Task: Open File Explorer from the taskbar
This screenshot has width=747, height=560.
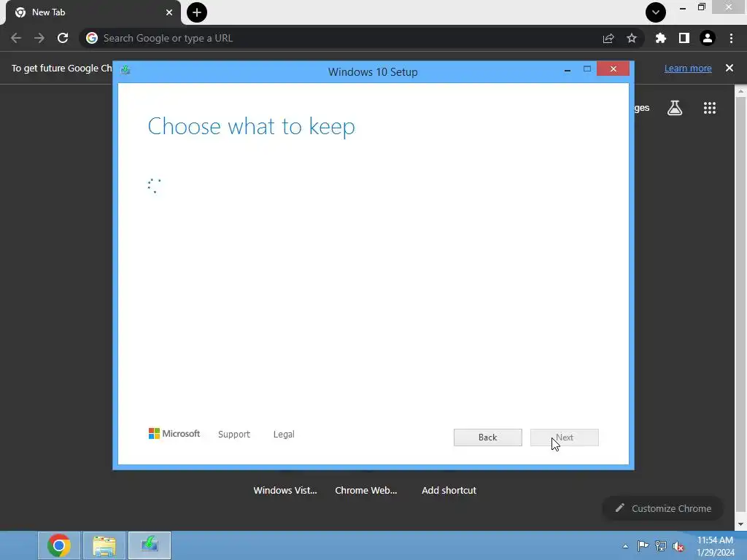Action: [104, 545]
